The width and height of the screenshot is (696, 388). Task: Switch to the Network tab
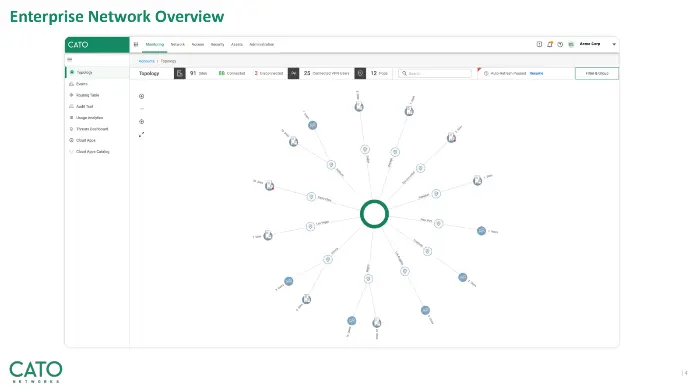tap(178, 44)
